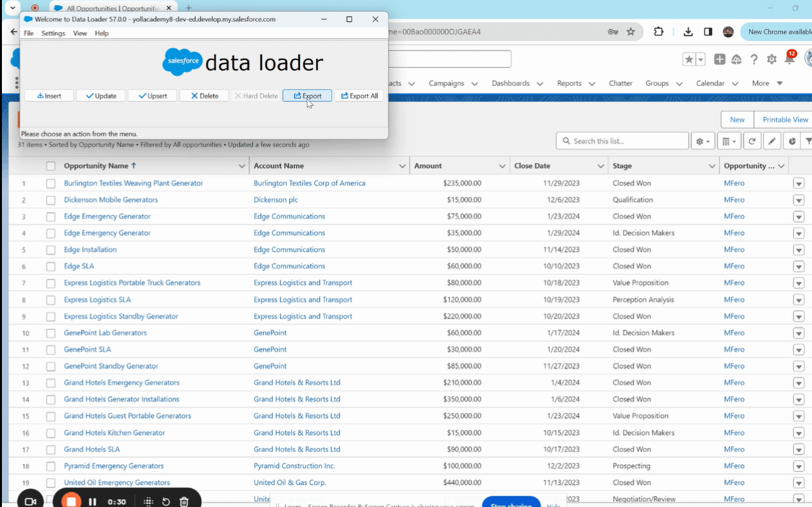Screen dimensions: 812x507
Task: Click the Search this list field
Action: click(622, 141)
